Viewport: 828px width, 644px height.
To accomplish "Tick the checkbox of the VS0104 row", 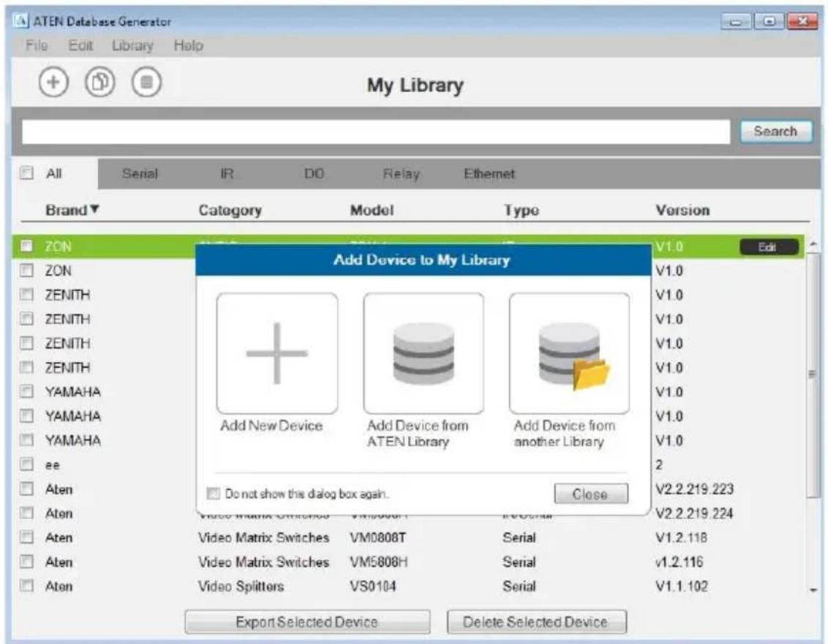I will (26, 586).
